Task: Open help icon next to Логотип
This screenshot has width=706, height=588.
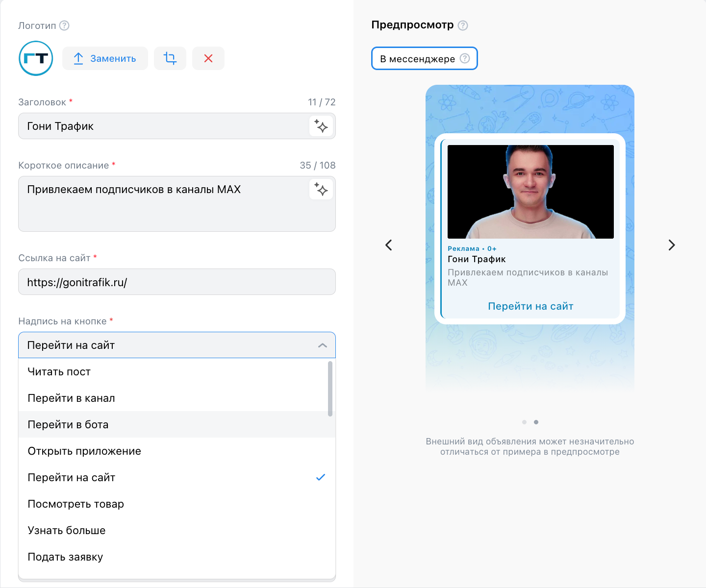Action: point(64,25)
